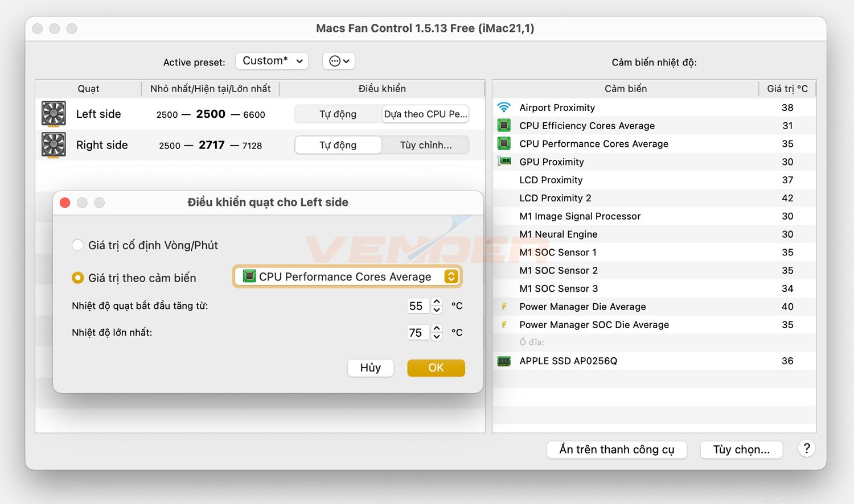Select the GPU Proximity sensor row

click(654, 162)
